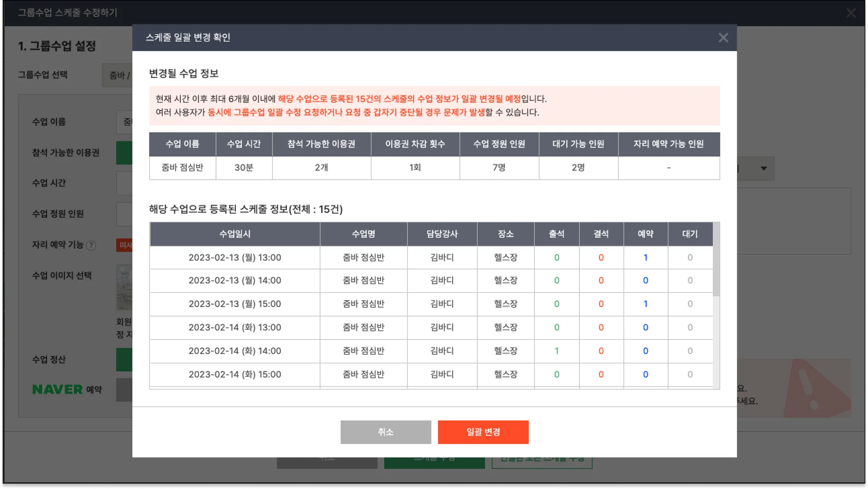The image size is (868, 489).
Task: Click blue 예약 count 1 in 15:00 Monday row
Action: [645, 304]
